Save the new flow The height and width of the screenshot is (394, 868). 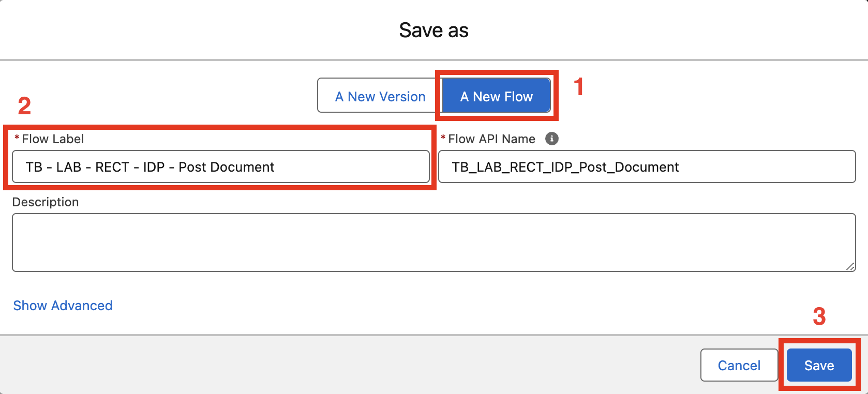coord(819,366)
